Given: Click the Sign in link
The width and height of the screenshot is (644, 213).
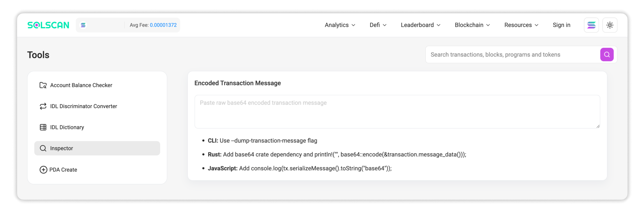Looking at the screenshot, I should [561, 25].
